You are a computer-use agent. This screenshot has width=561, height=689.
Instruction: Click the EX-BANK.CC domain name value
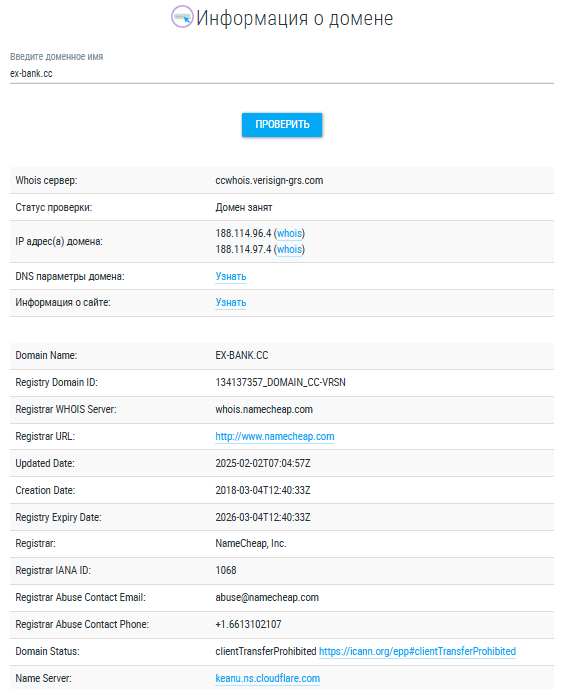pyautogui.click(x=241, y=355)
